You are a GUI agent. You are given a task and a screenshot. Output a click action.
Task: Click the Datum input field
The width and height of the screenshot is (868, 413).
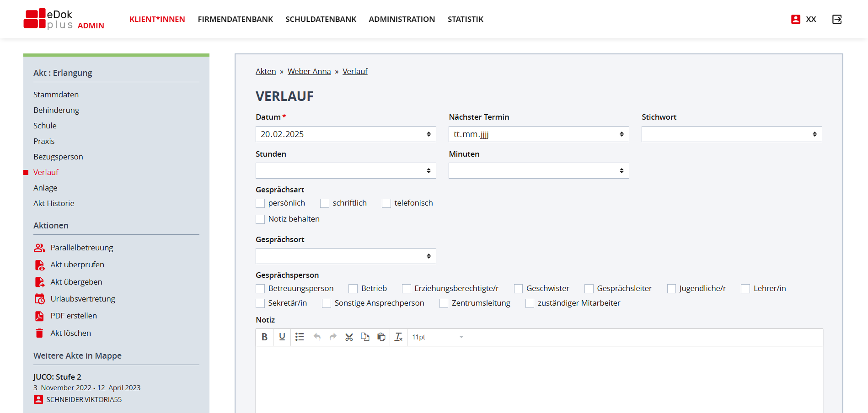tap(341, 134)
